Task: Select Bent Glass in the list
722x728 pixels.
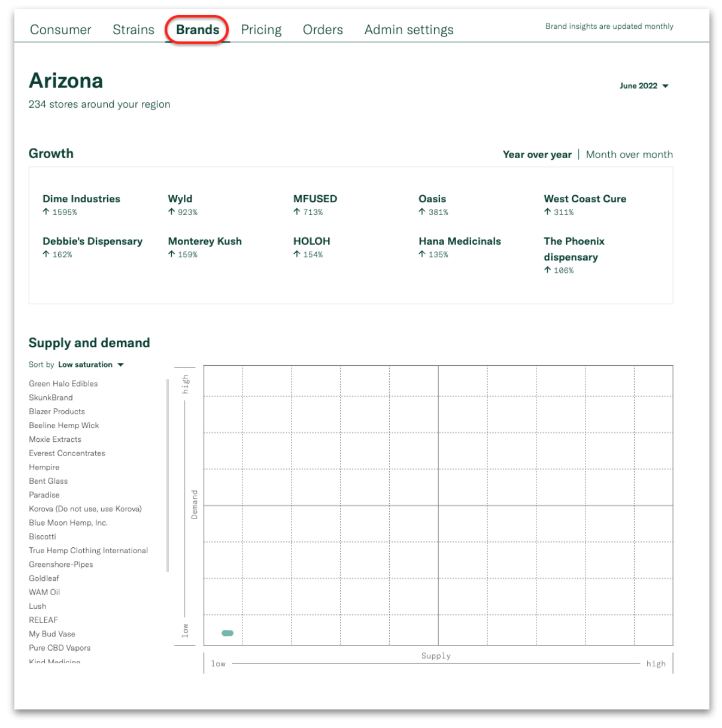Action: click(x=48, y=481)
